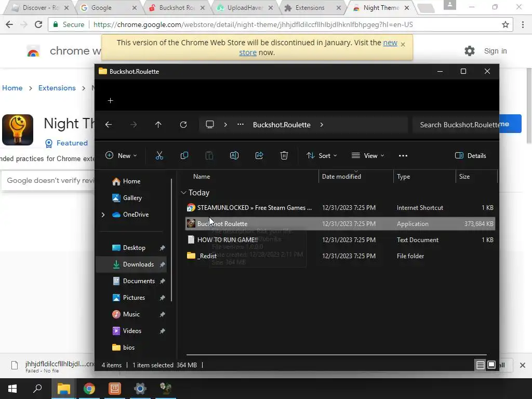Switch to the Buckshot Ro tab in Chrome
This screenshot has width=532, height=399.
176,7
